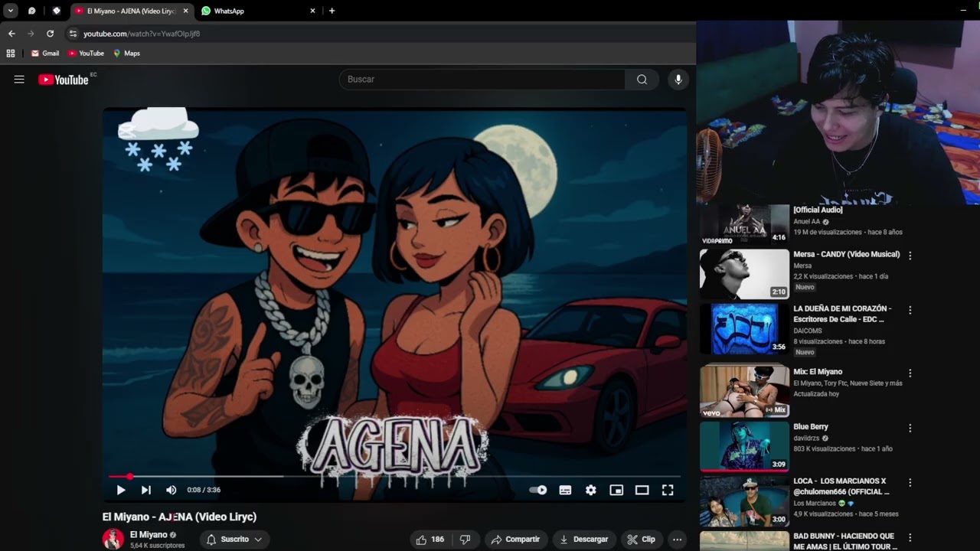Open Anuel AA Official Audio thumbnail

(744, 224)
